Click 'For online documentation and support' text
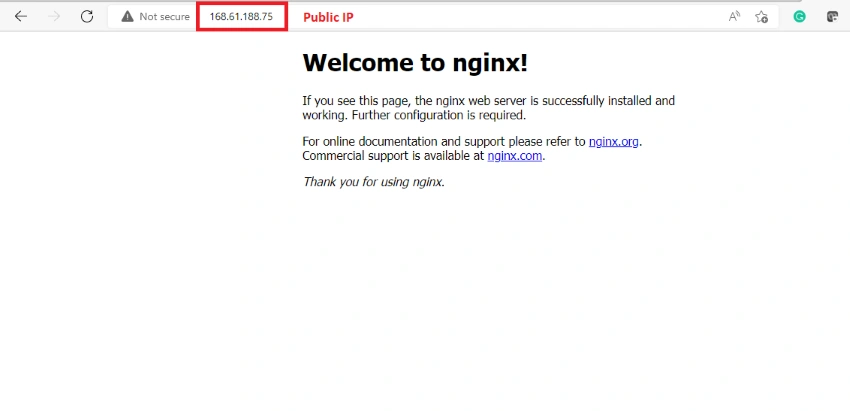Image resolution: width=850 pixels, height=411 pixels. [x=444, y=142]
